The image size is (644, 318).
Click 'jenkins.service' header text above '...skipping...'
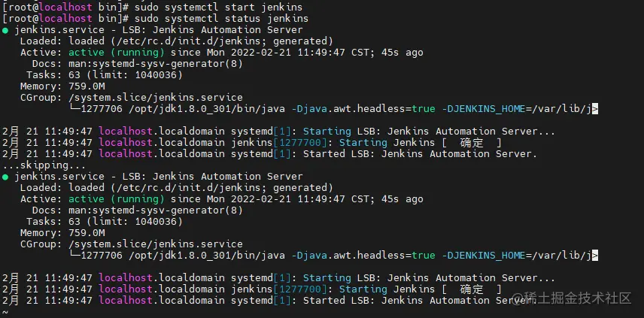click(59, 30)
